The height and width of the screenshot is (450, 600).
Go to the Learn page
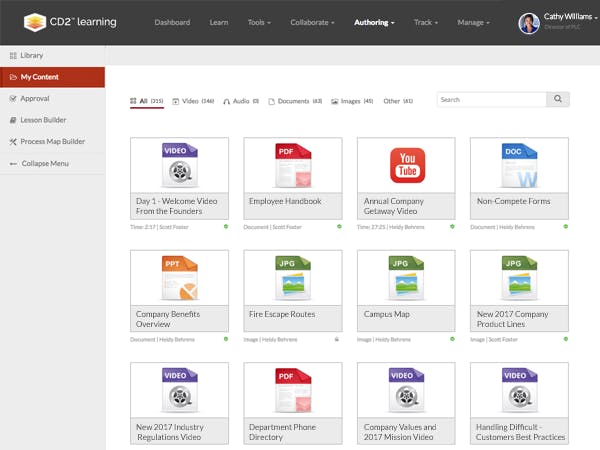point(219,22)
